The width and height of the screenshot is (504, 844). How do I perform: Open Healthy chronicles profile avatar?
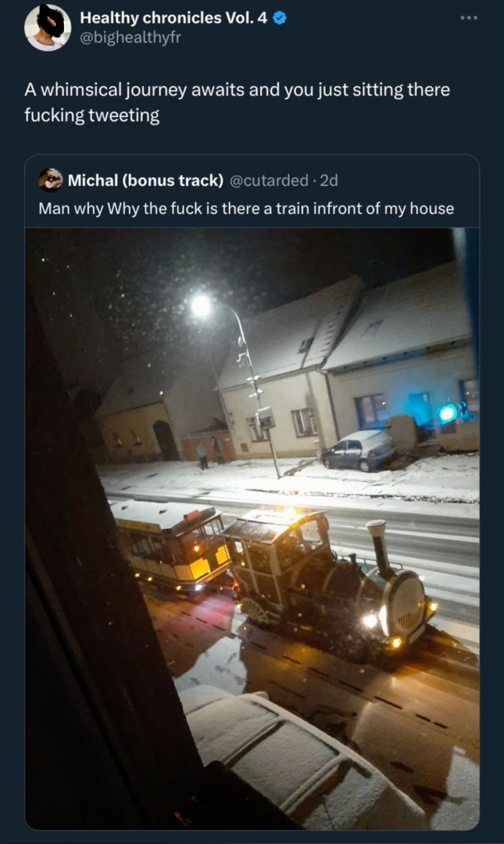pyautogui.click(x=48, y=28)
